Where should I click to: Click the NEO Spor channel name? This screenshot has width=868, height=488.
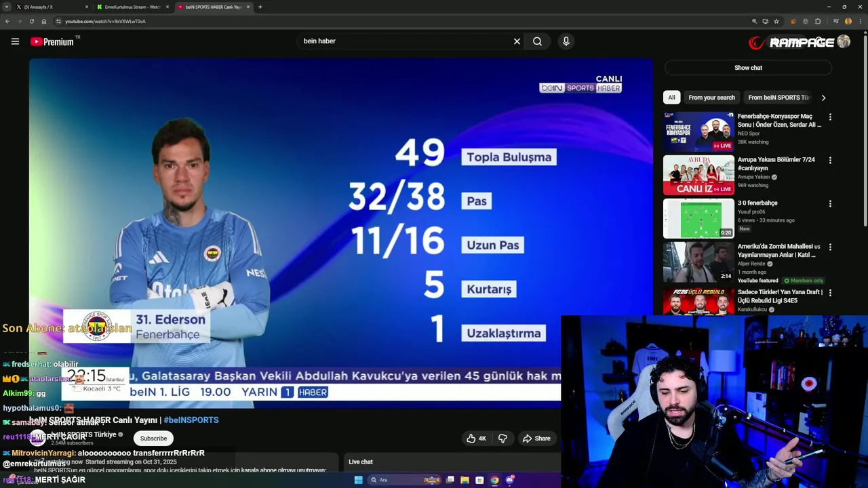749,134
